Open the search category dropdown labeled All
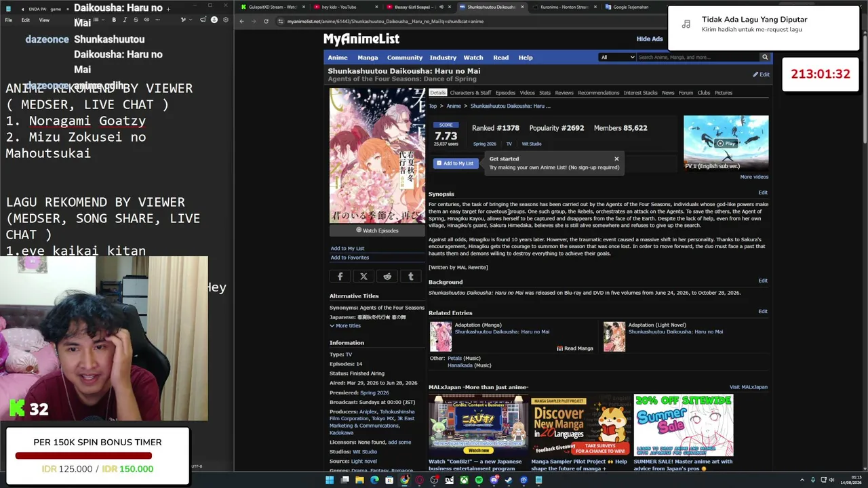The width and height of the screenshot is (868, 488). coord(617,57)
